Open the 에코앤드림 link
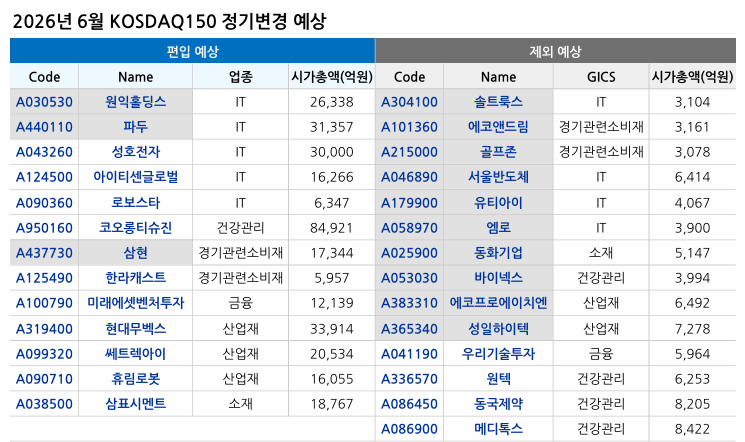The image size is (745, 442). point(498,127)
